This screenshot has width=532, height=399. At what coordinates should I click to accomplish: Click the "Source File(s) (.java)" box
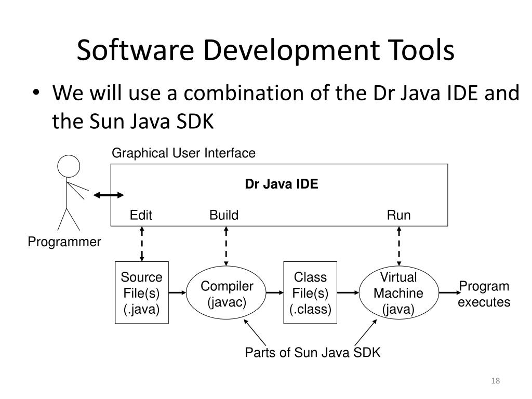click(142, 292)
